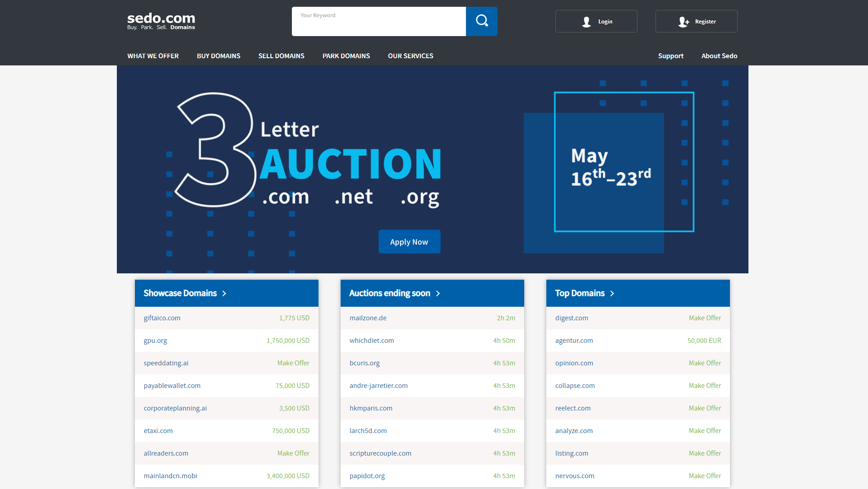Screen dimensions: 868x489
Task: Click the 75,000 USD price for payablewallet.com
Action: tap(292, 386)
